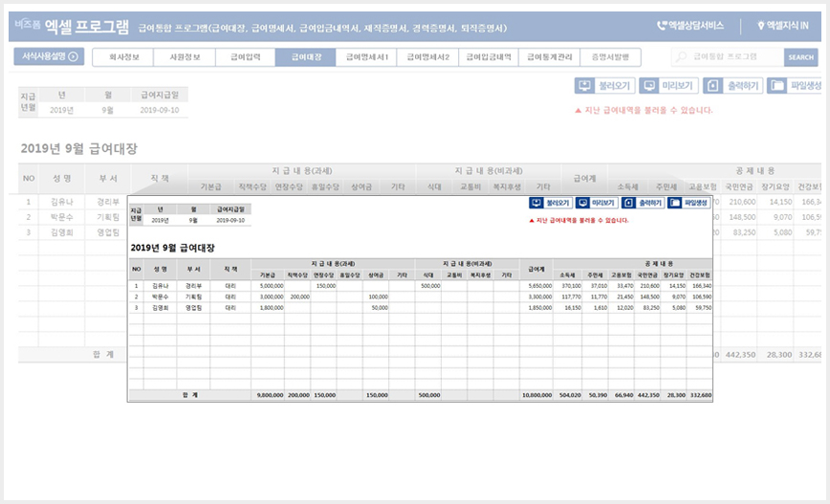Click faded 김유나 cell in background table
830x504 pixels.
62,202
